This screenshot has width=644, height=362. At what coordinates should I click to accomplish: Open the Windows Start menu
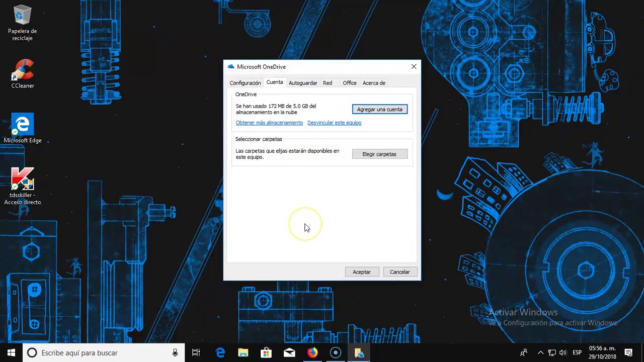11,353
